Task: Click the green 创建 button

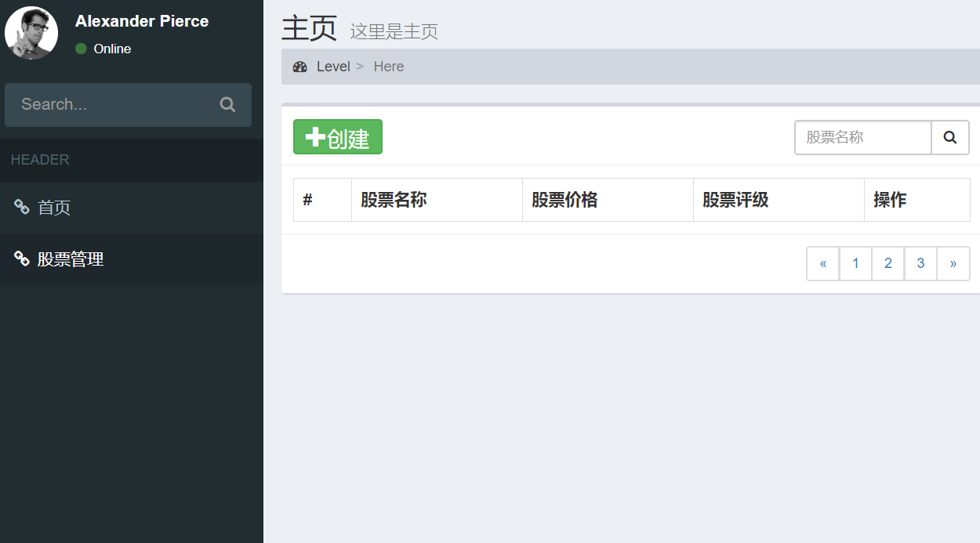Action: point(337,136)
